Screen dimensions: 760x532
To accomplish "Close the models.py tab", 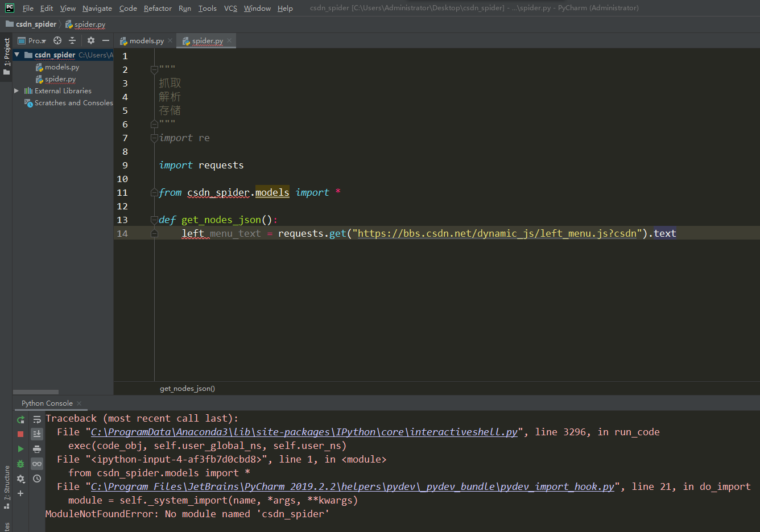I will click(170, 40).
